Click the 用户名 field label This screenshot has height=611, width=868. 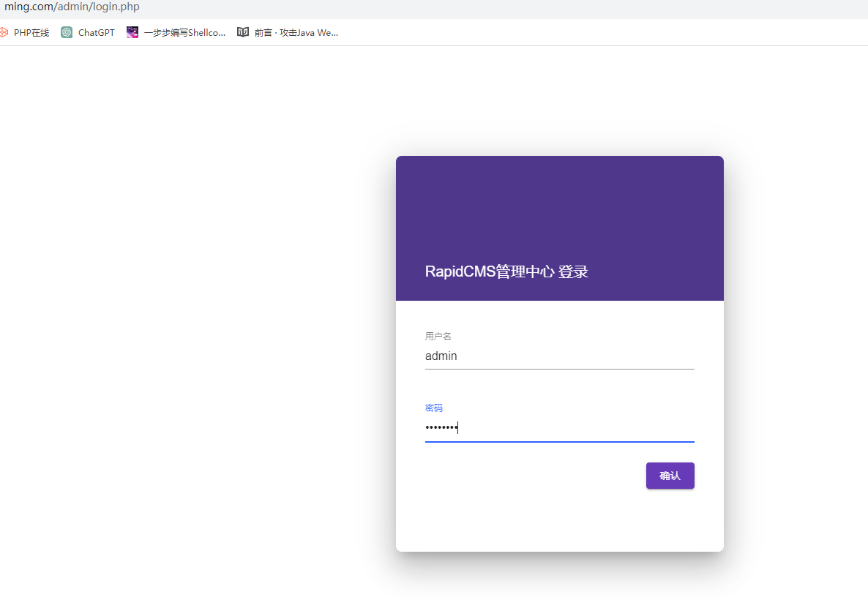click(438, 336)
